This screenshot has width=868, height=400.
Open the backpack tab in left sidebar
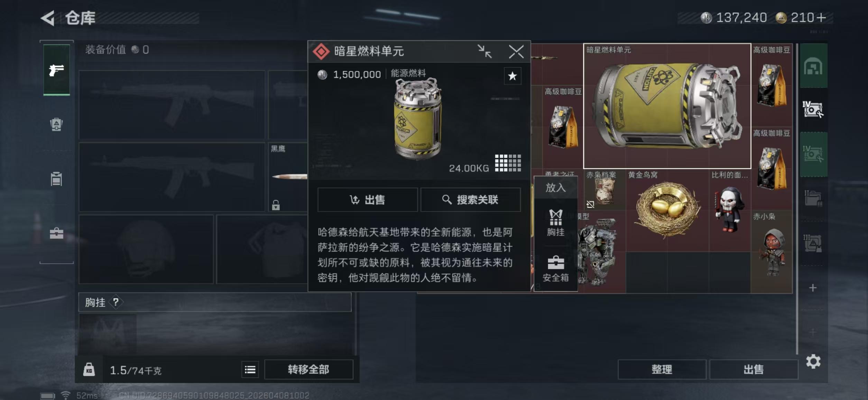click(x=56, y=124)
